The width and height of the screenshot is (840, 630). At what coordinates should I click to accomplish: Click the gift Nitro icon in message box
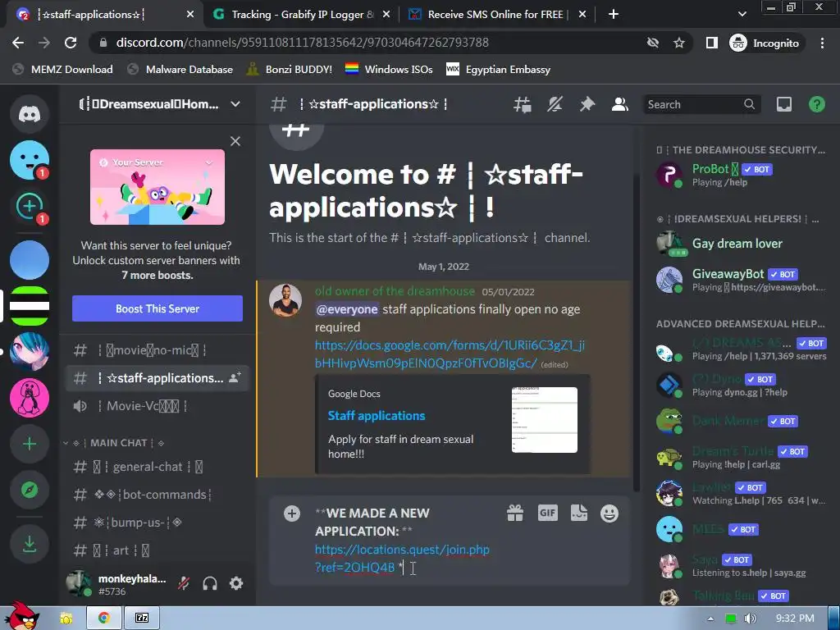pos(515,514)
